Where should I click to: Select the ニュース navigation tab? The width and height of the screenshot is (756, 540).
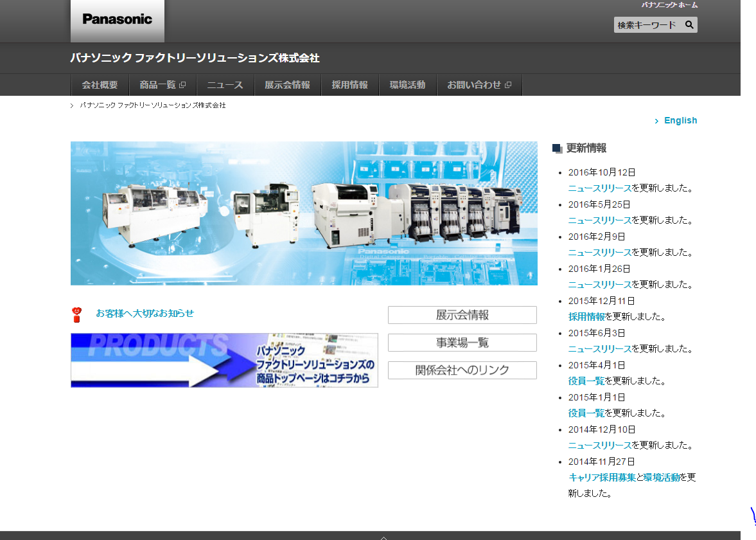(x=225, y=85)
